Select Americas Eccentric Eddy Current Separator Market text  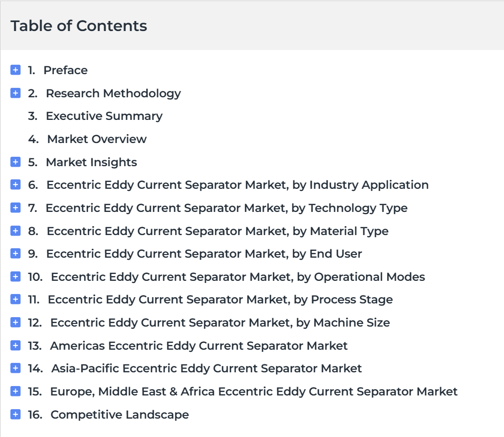pos(199,345)
